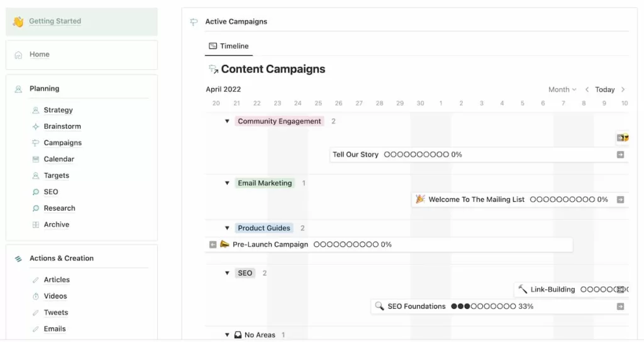Collapse the Community Engagement group
The image size is (644, 342).
point(227,121)
